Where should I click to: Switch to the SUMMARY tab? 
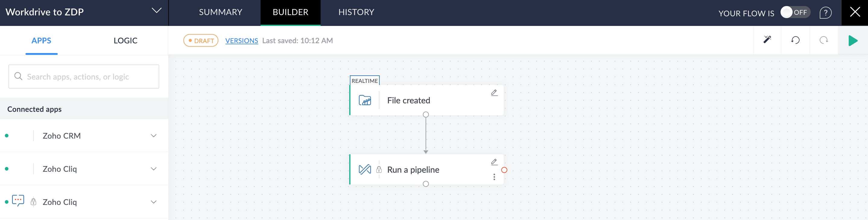pos(220,12)
